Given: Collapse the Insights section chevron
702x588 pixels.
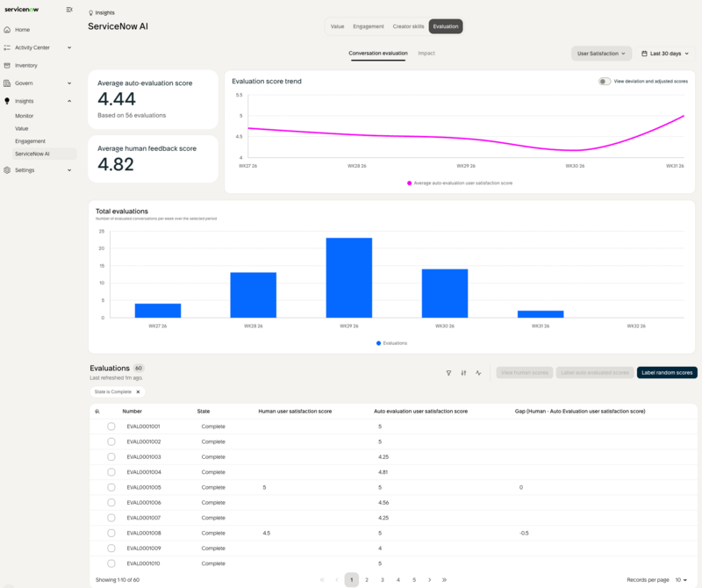Looking at the screenshot, I should click(69, 101).
